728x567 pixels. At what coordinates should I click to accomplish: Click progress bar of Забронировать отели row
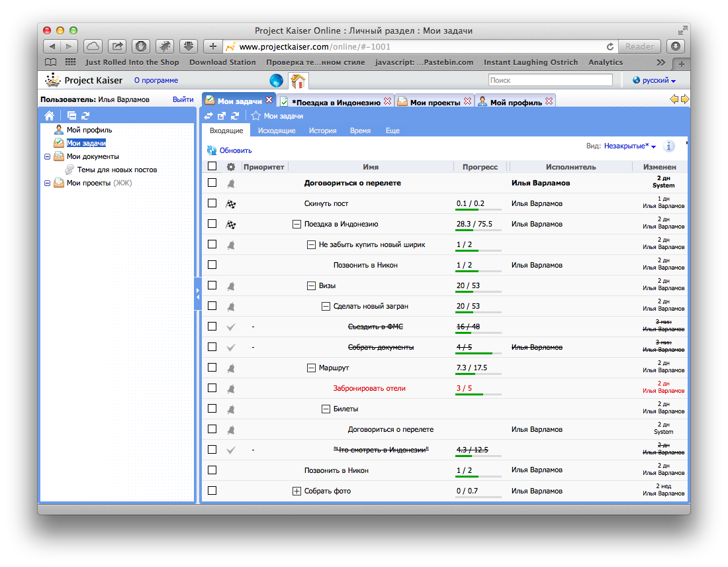click(x=478, y=394)
